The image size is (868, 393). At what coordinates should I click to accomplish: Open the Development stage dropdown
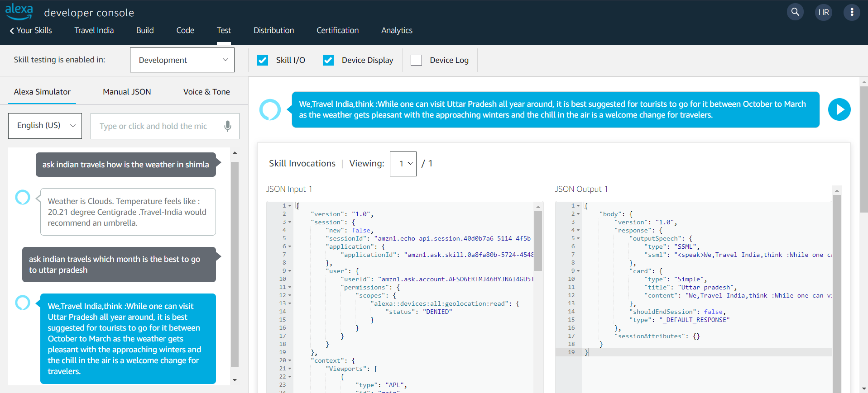[x=182, y=60]
